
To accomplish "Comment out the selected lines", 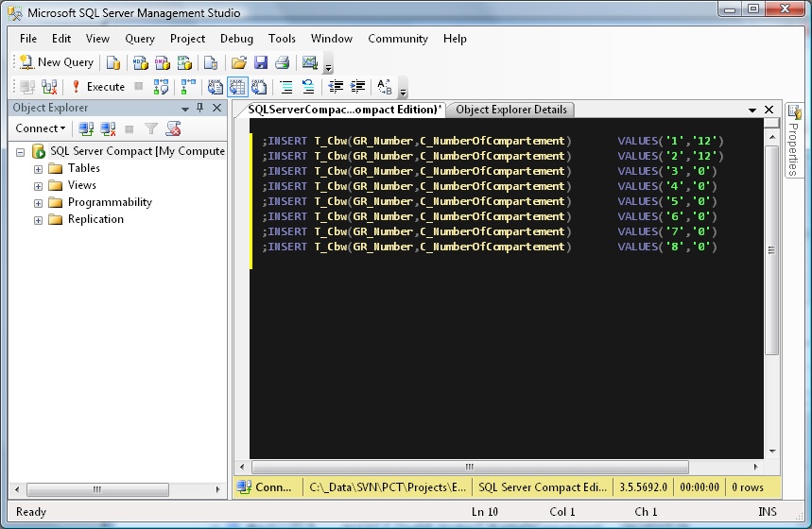I will tap(285, 87).
